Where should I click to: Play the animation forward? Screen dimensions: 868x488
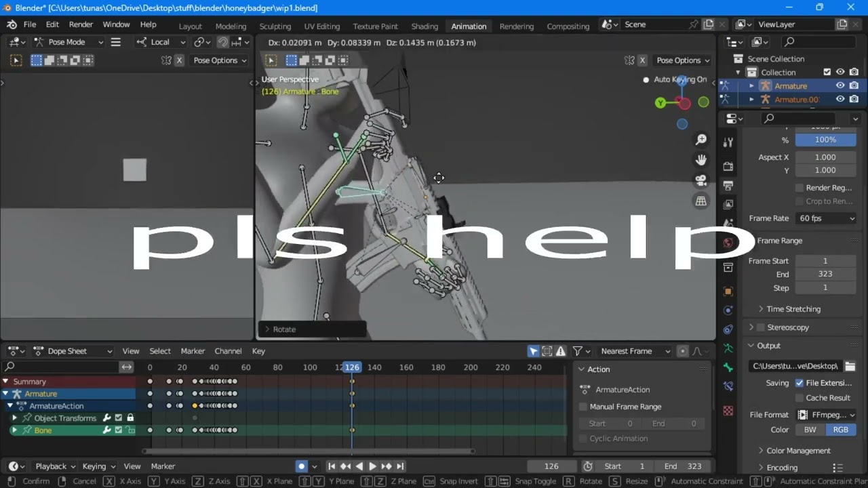372,466
